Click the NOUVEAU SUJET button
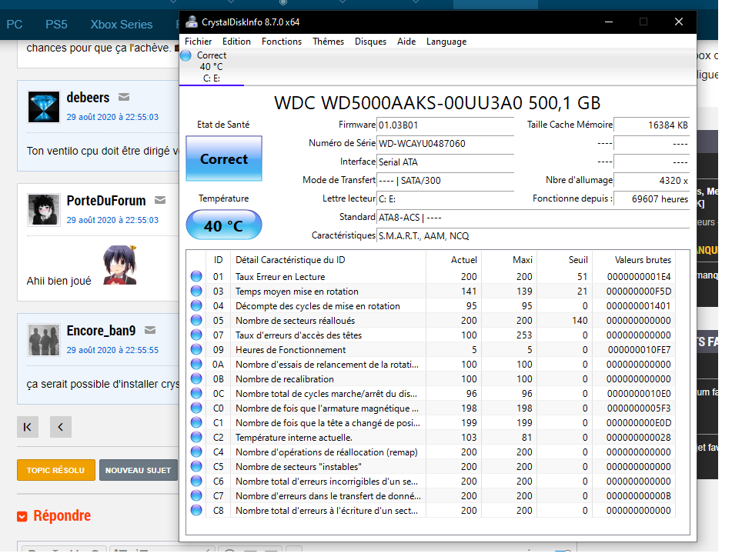Screen dimensions: 742x560 [139, 470]
